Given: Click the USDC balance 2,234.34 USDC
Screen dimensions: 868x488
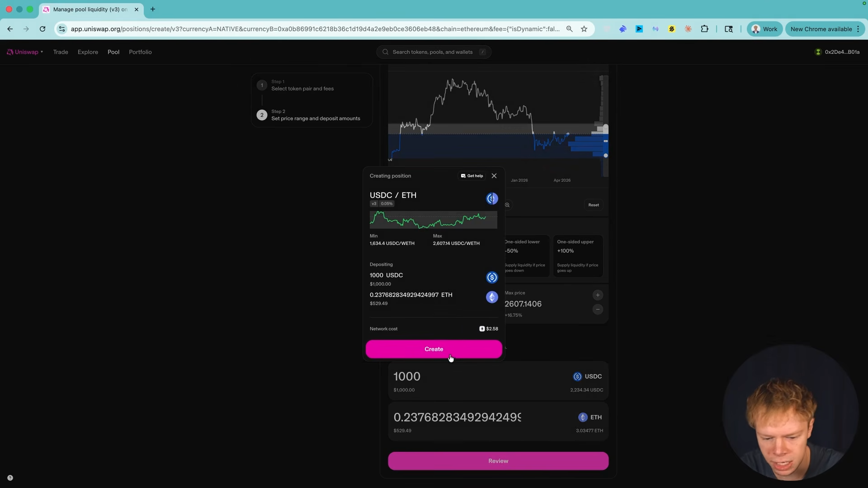Looking at the screenshot, I should [587, 390].
